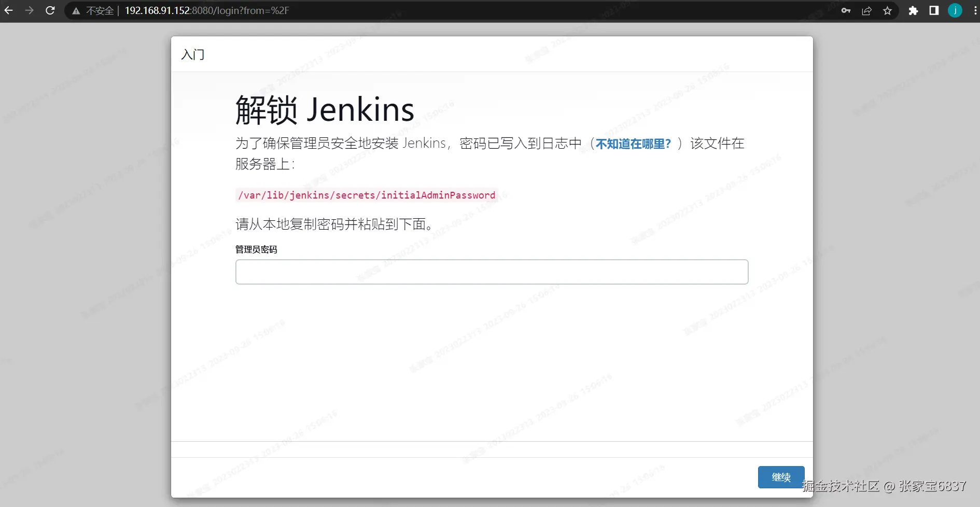Reload the Jenkins login page
The width and height of the screenshot is (980, 507).
click(50, 10)
